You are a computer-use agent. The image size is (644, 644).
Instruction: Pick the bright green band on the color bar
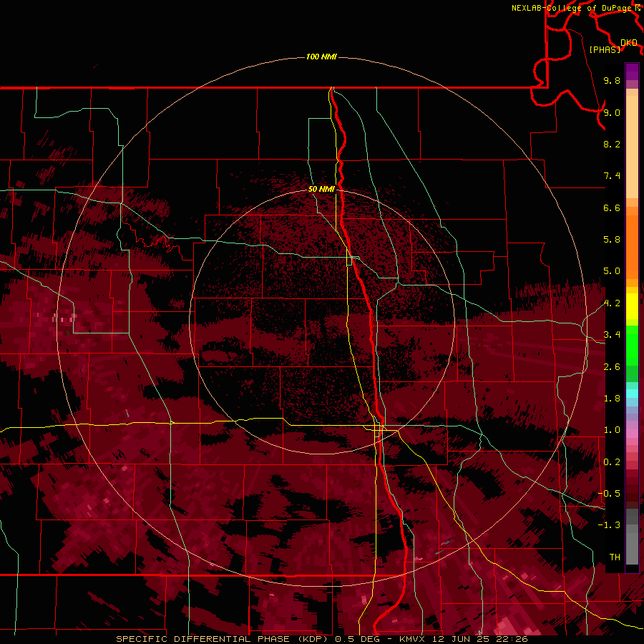tap(632, 345)
